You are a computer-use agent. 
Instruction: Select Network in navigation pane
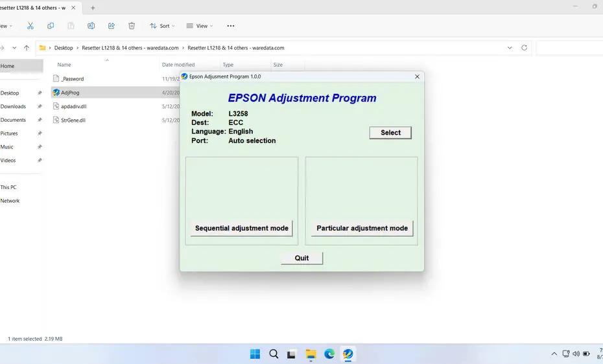[10, 200]
